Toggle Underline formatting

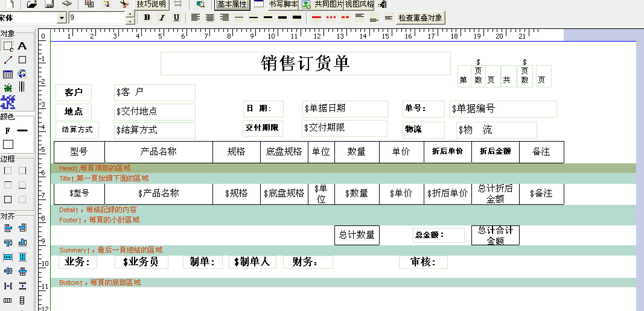click(x=176, y=17)
